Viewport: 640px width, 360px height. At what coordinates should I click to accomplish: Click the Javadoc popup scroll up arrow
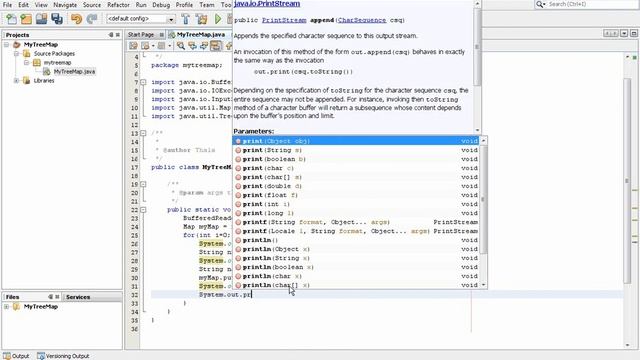477,4
